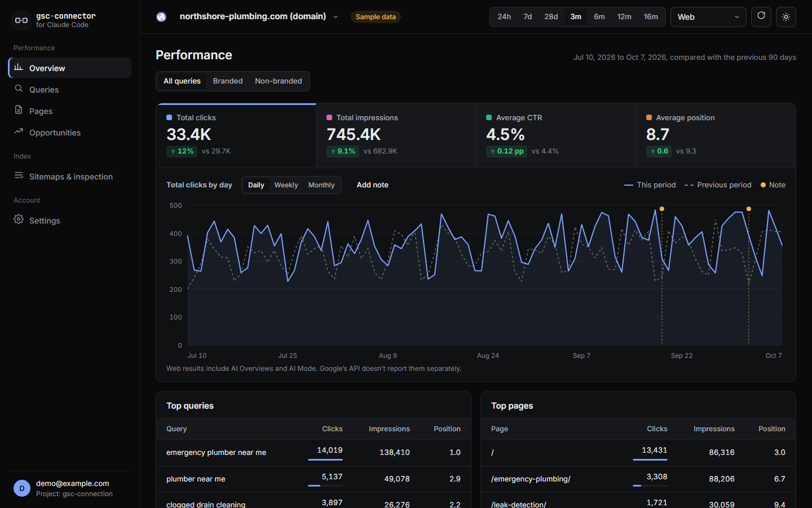Viewport: 812px width, 508px height.
Task: Open the 'emergency plumber near me' query row
Action: (x=314, y=453)
